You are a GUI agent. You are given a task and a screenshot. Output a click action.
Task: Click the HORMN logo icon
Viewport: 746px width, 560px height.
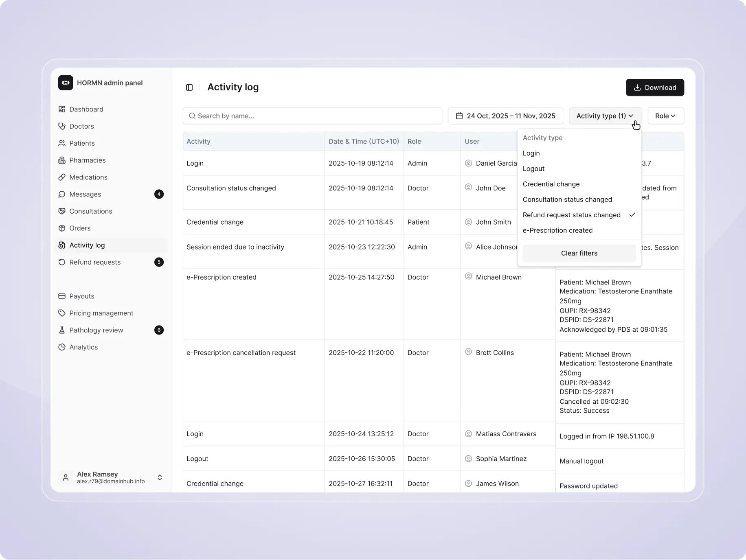pyautogui.click(x=66, y=83)
